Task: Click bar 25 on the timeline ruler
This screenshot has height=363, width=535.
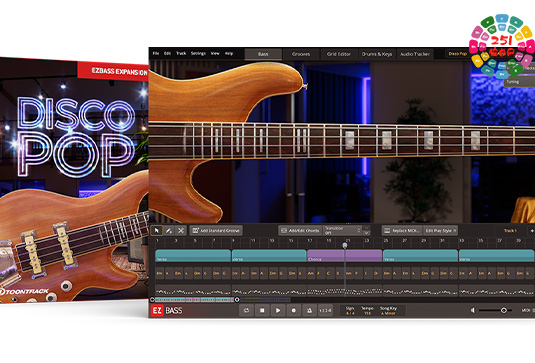Action: tap(386, 241)
